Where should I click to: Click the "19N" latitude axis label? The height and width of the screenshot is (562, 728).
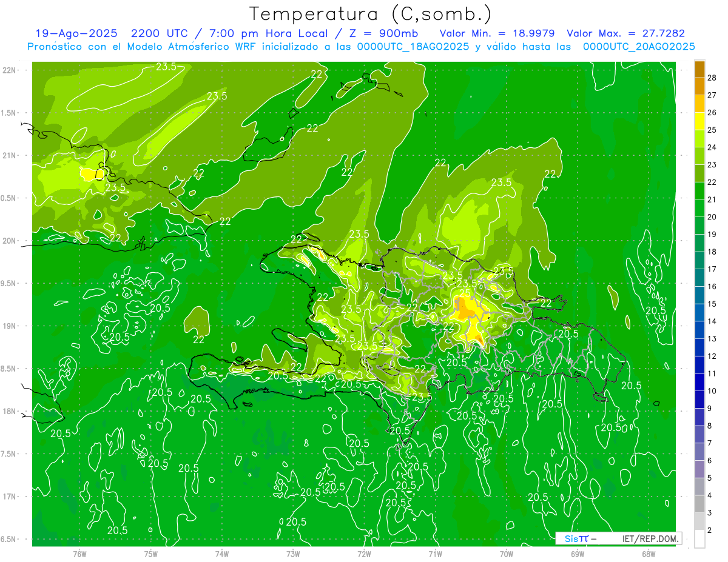[9, 326]
